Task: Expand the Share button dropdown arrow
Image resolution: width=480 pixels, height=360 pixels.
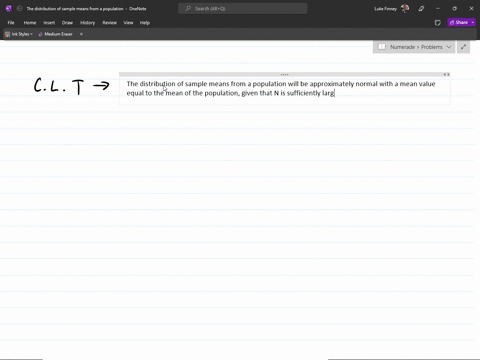Action: 473,22
